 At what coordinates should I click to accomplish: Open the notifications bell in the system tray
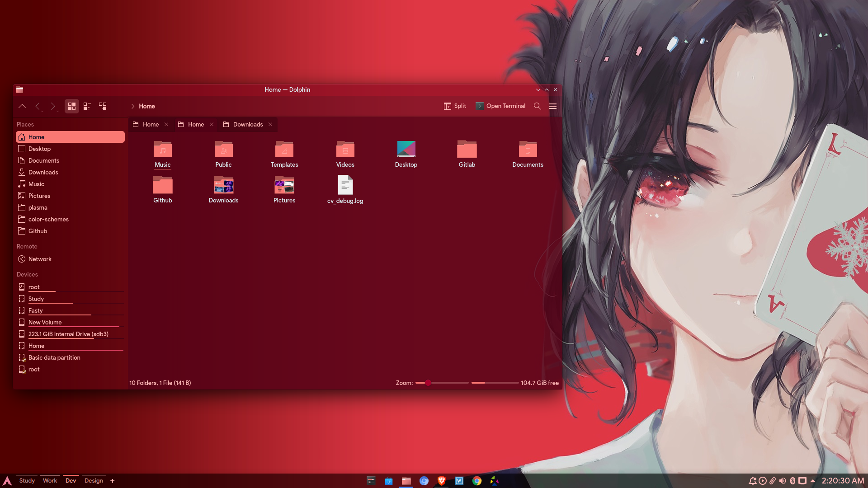(x=752, y=481)
